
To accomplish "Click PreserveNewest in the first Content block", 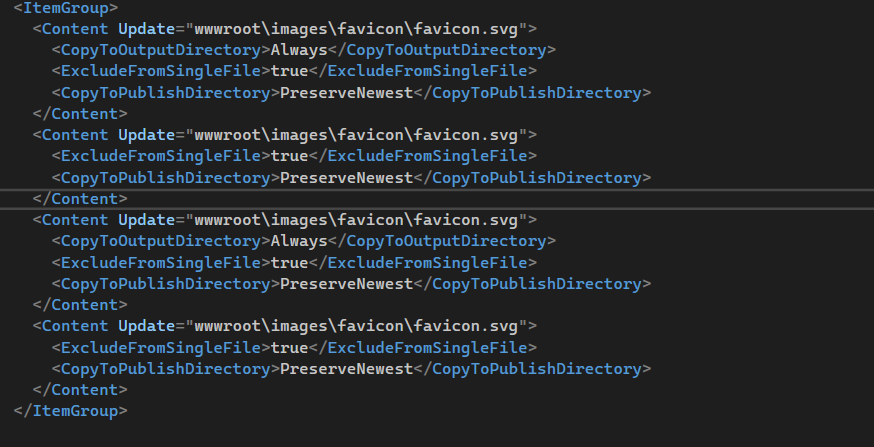I will click(347, 93).
